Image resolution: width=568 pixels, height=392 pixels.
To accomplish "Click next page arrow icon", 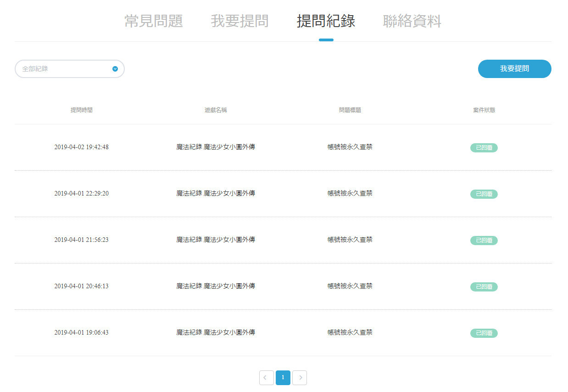I will (x=300, y=377).
